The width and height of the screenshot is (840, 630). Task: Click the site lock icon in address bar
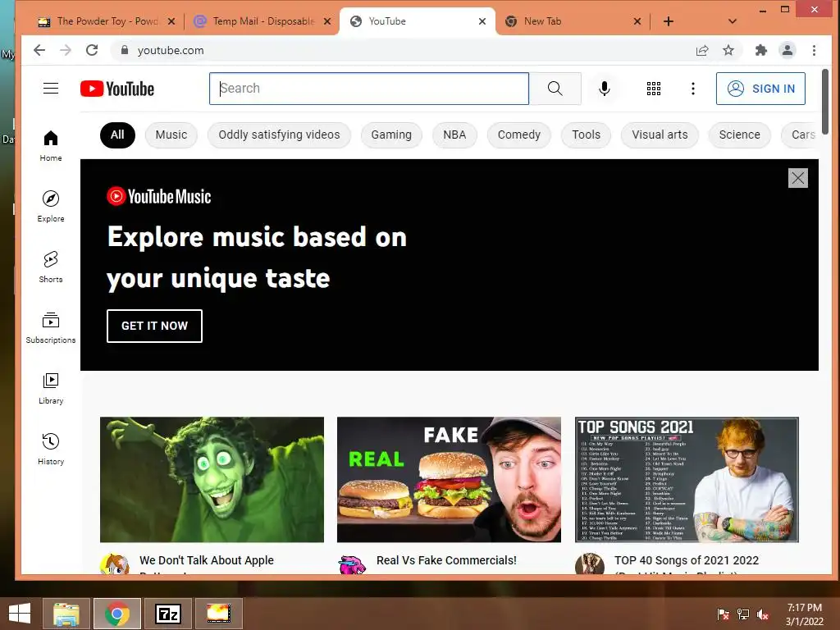(x=125, y=50)
